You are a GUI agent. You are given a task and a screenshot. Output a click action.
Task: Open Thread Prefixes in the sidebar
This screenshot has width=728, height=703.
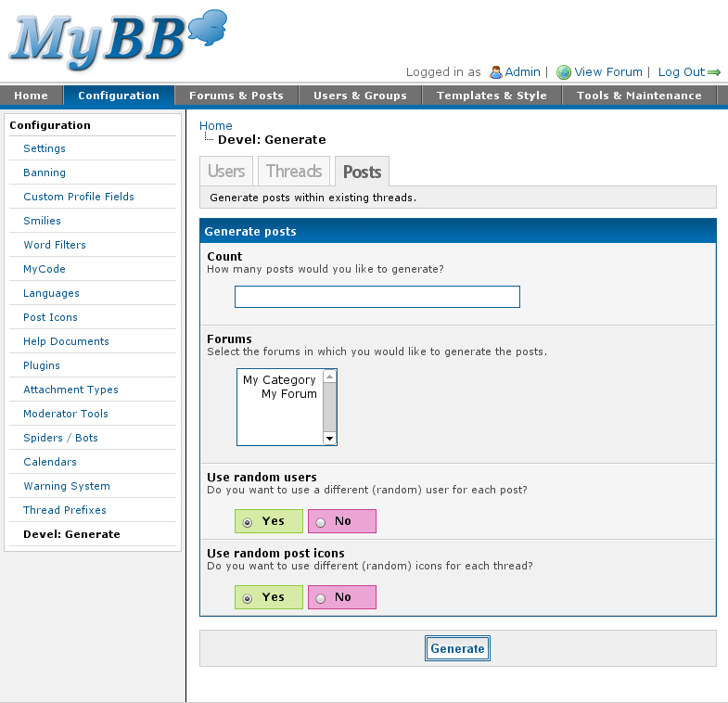click(65, 510)
